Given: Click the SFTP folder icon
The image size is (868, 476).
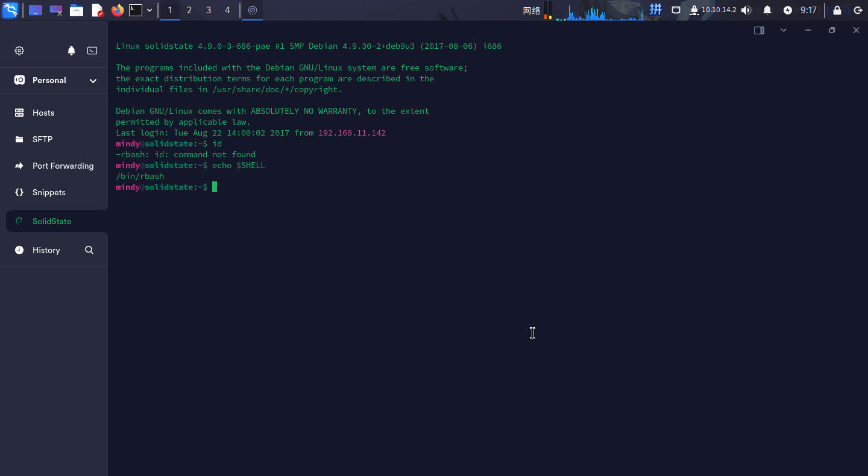Looking at the screenshot, I should [19, 139].
